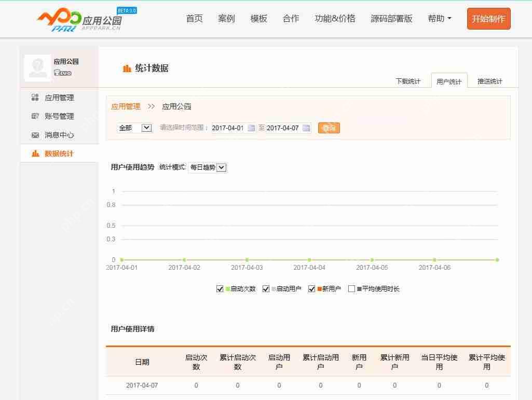Click the 数据统计 bar chart icon
This screenshot has height=400, width=532.
[35, 153]
